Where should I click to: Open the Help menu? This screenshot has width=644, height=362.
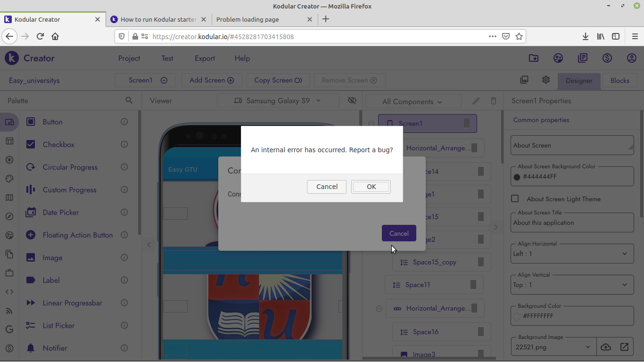pyautogui.click(x=242, y=58)
